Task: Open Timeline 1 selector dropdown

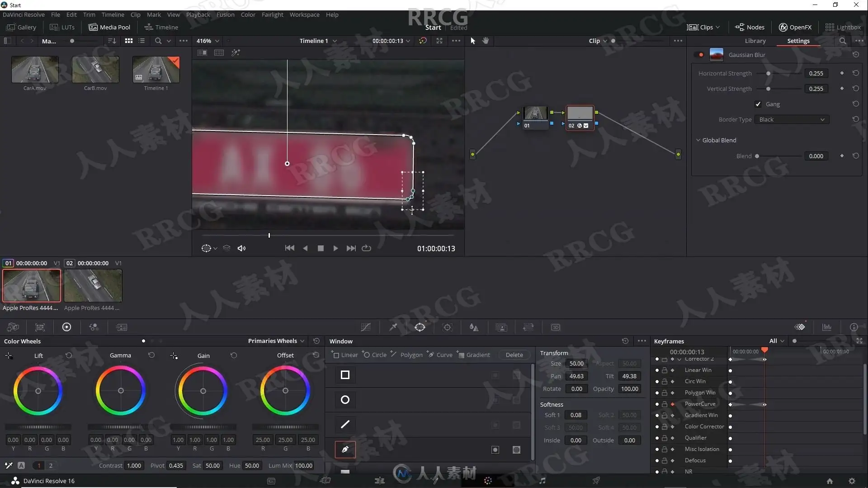Action: tap(318, 41)
